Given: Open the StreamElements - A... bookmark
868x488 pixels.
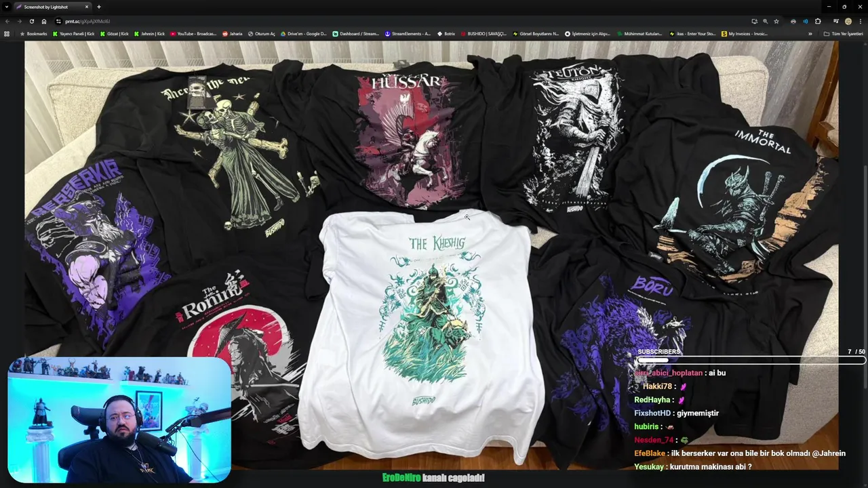Looking at the screenshot, I should coord(408,33).
